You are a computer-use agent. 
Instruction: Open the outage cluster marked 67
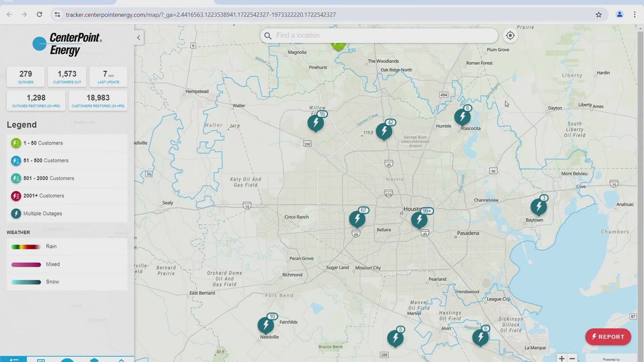click(357, 219)
